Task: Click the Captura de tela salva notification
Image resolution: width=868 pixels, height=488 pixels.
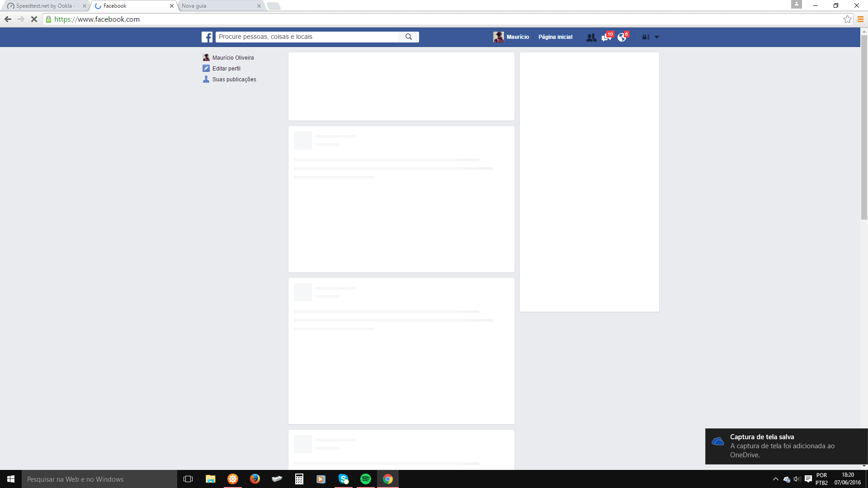Action: click(787, 446)
